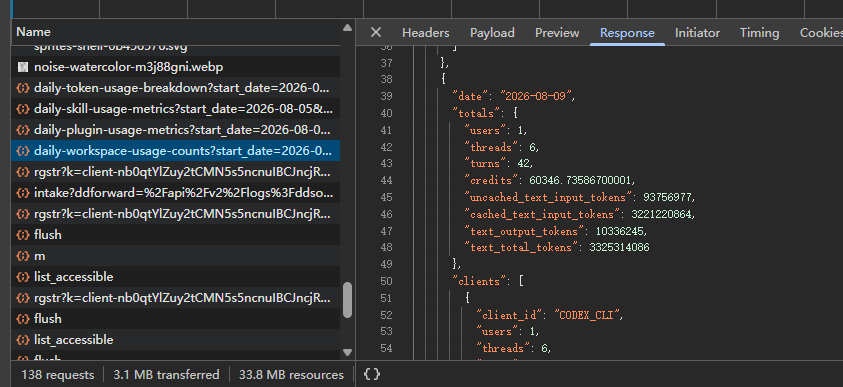Select daily-plugin-usage-metrics request
Viewport: 843px width, 387px height.
[x=175, y=130]
